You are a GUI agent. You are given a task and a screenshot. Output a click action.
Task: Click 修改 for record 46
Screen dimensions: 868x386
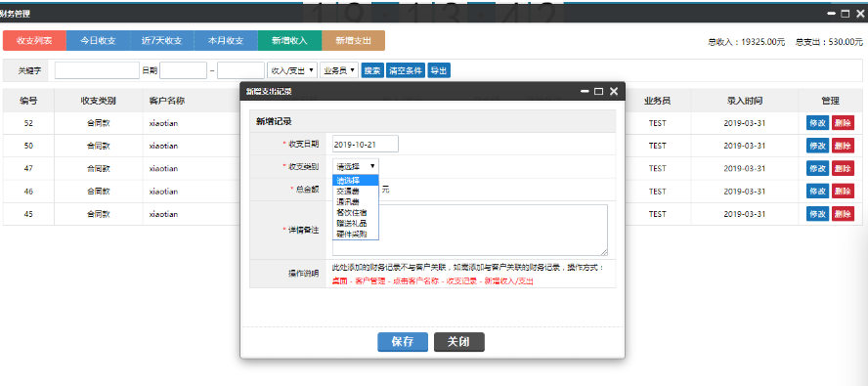pyautogui.click(x=817, y=192)
